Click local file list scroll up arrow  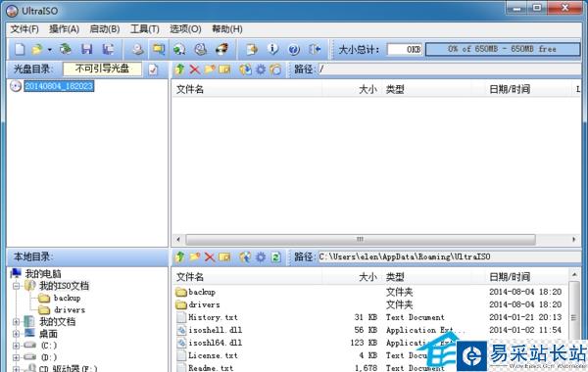[574, 276]
